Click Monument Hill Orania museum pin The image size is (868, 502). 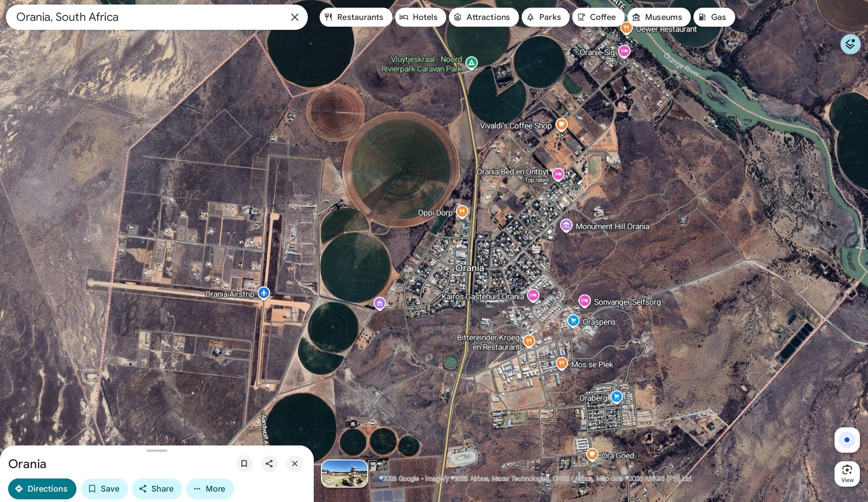(566, 225)
